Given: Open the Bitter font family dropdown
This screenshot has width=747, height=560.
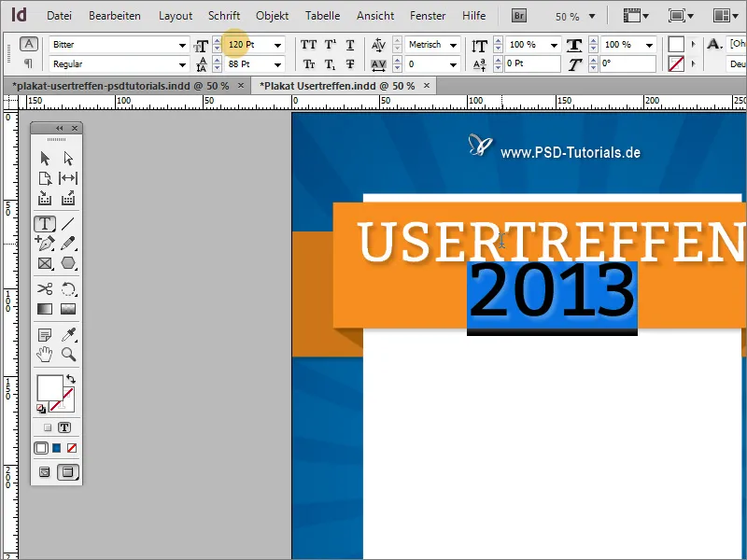Looking at the screenshot, I should coord(182,45).
